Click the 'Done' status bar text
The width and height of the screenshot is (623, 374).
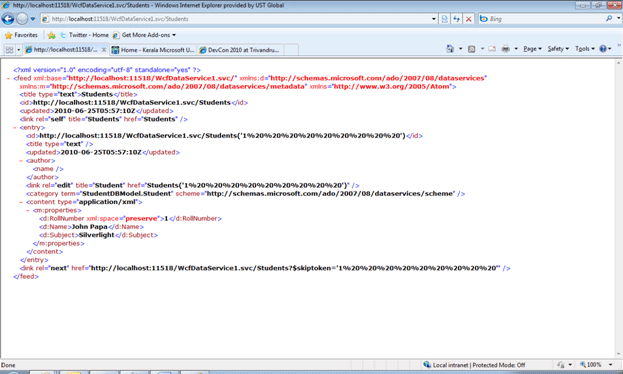pos(8,365)
